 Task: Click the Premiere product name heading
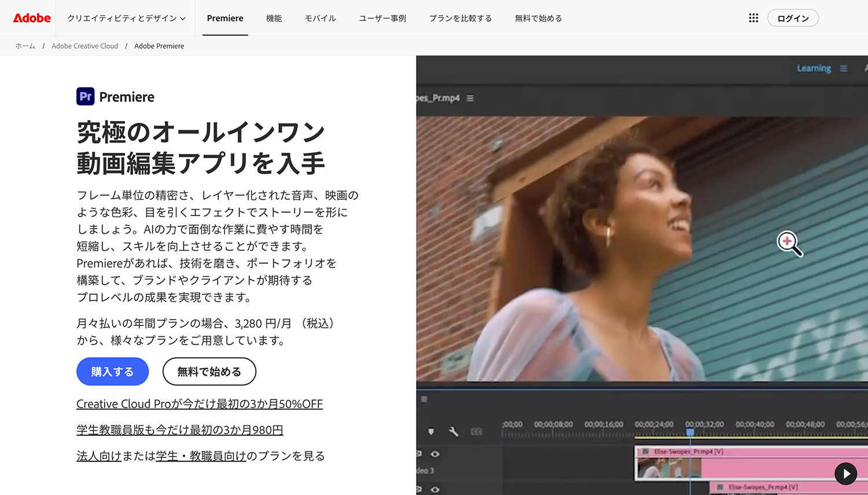[x=127, y=97]
